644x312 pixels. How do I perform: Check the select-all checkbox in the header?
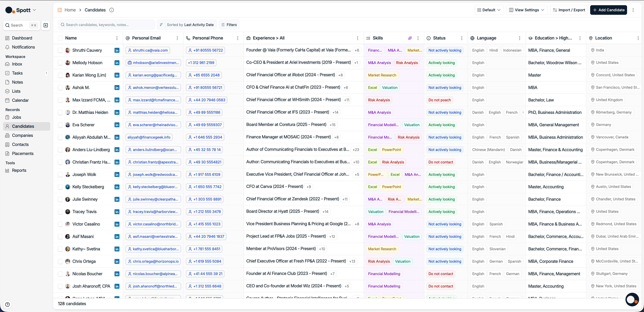[60, 38]
